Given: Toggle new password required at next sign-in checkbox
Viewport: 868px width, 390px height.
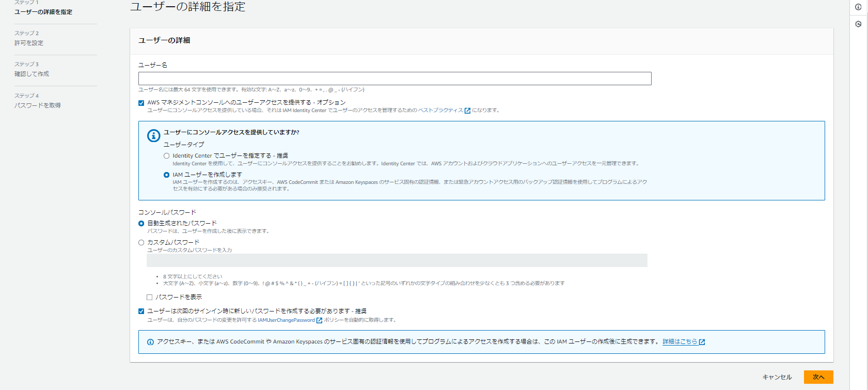Looking at the screenshot, I should coord(141,311).
